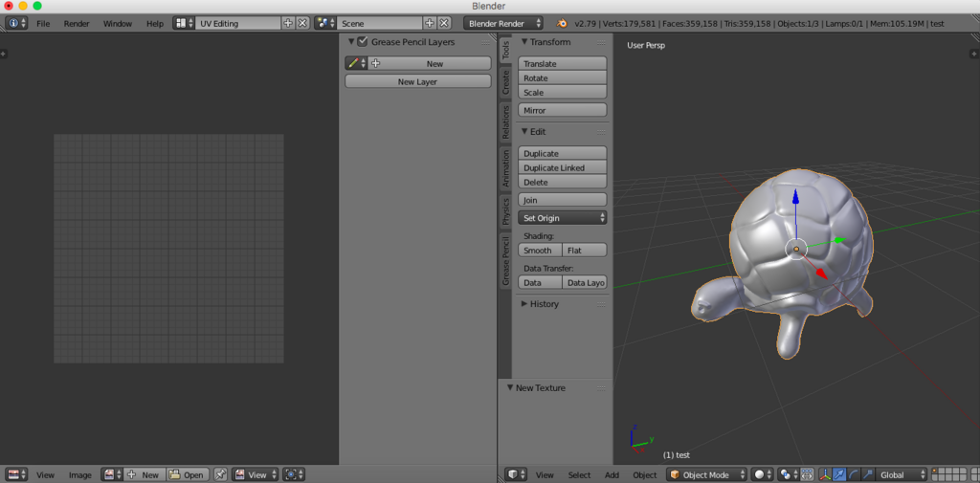980x483 pixels.
Task: Click the Join button
Action: (563, 200)
